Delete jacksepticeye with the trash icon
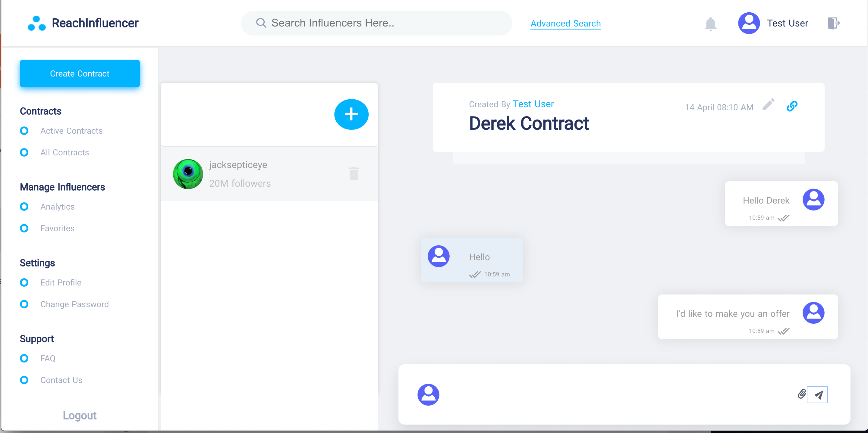The image size is (868, 433). point(354,173)
